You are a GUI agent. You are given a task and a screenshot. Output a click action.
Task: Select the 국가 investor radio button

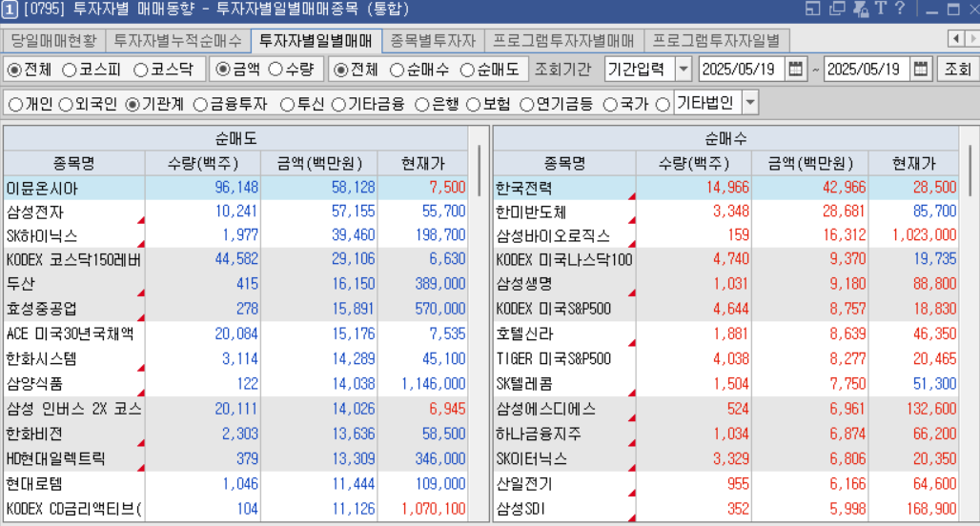[609, 105]
